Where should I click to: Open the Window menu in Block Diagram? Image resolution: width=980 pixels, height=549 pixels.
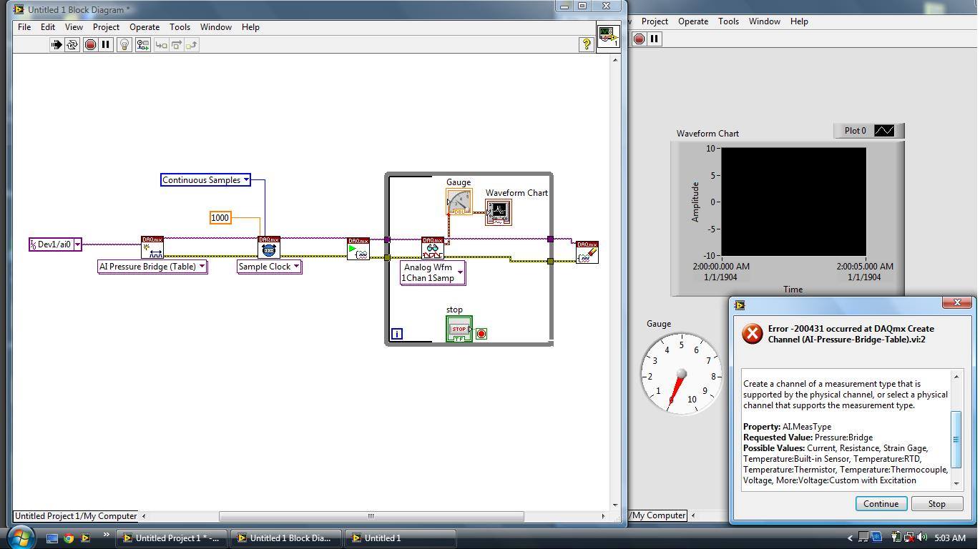(x=215, y=27)
